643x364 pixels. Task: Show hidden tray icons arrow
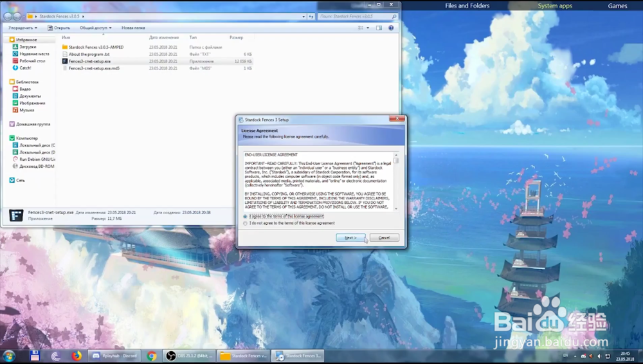[x=575, y=356]
